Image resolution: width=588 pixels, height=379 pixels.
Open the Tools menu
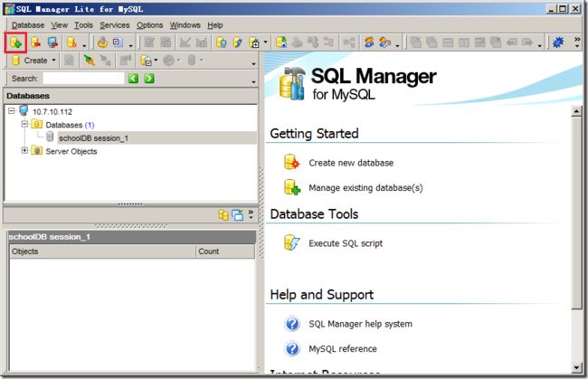pyautogui.click(x=83, y=25)
